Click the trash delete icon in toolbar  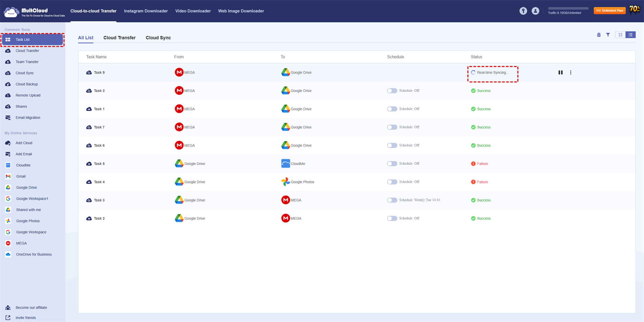coord(599,35)
